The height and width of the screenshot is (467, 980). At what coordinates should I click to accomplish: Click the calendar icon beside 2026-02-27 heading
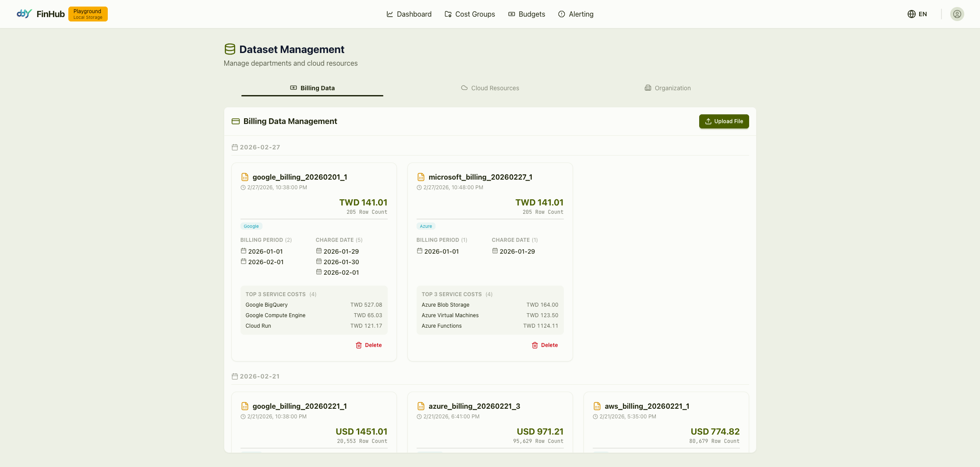pos(234,147)
